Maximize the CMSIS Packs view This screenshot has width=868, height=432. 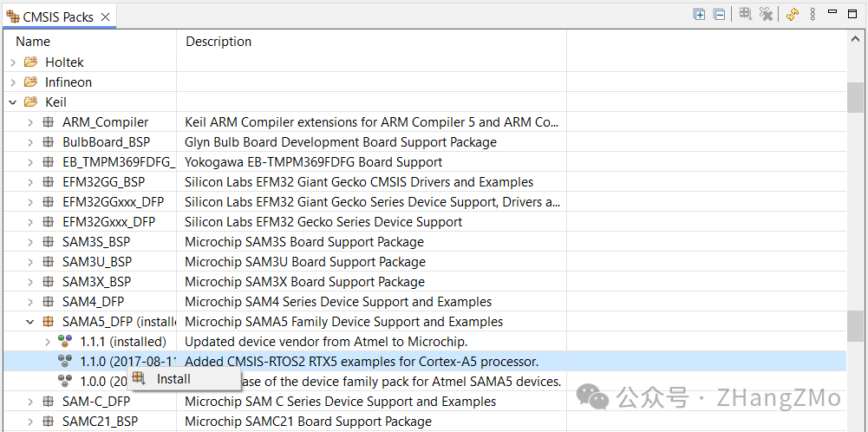pos(852,14)
